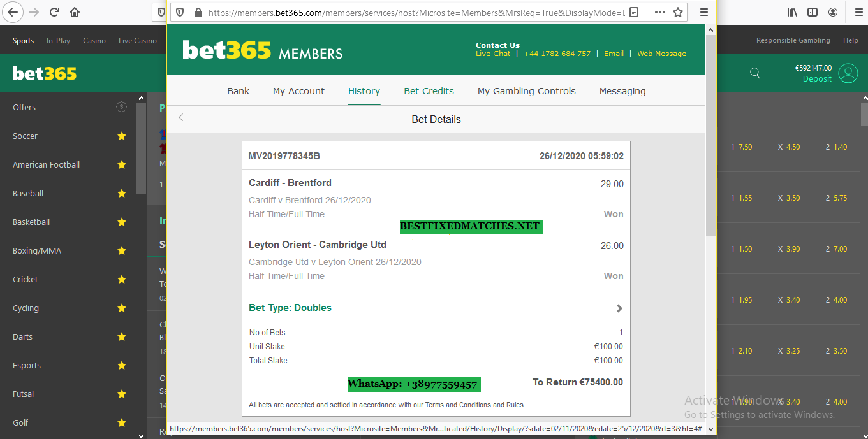Click the bet365 Members logo
This screenshot has height=439, width=868.
262,50
